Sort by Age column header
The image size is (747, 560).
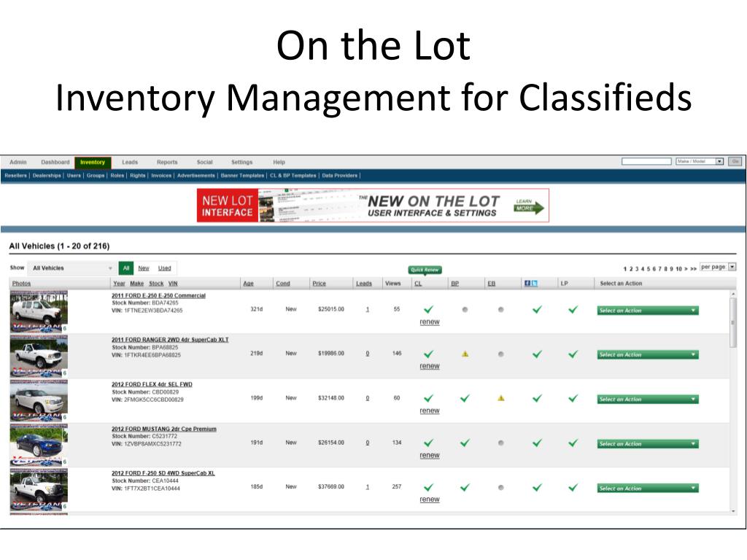click(x=248, y=284)
